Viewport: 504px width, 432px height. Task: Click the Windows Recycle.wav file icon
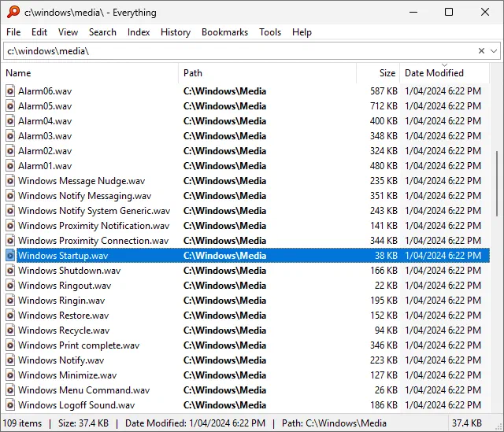tap(10, 330)
